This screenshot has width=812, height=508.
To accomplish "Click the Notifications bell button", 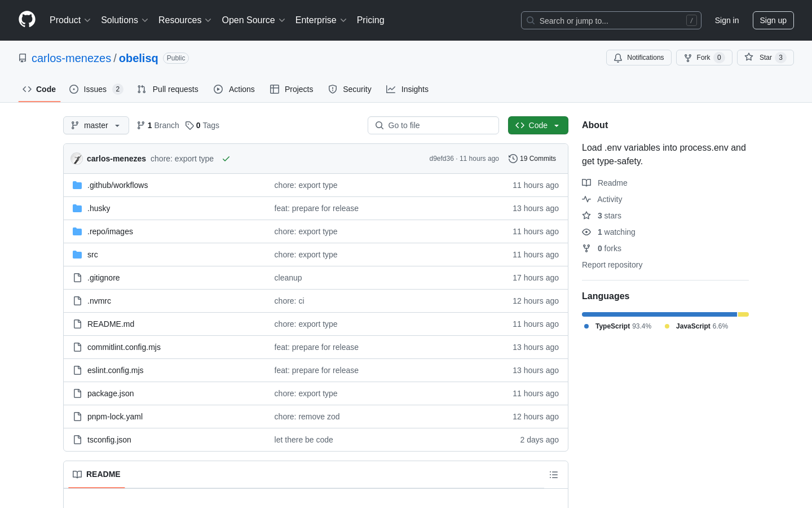I will [639, 58].
